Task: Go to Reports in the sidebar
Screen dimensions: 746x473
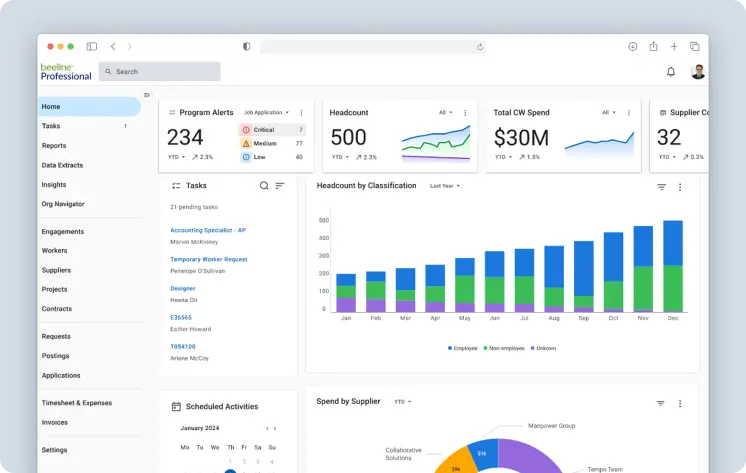Action: point(54,146)
